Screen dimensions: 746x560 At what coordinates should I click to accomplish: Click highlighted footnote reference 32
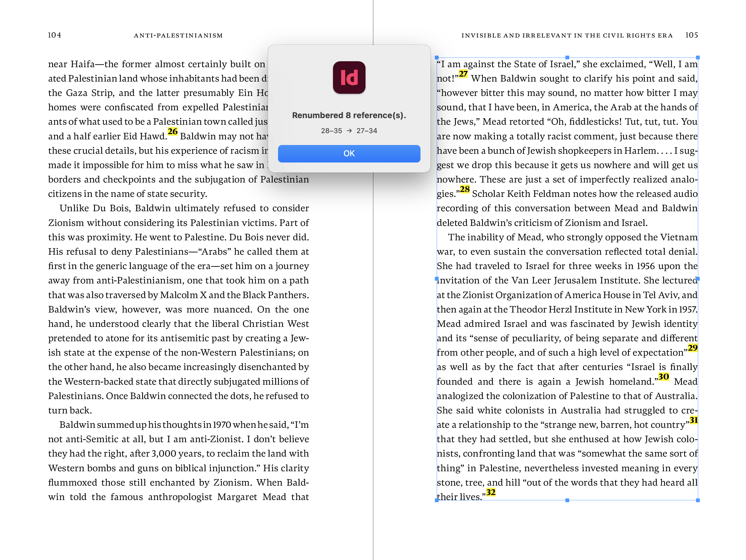click(x=491, y=492)
